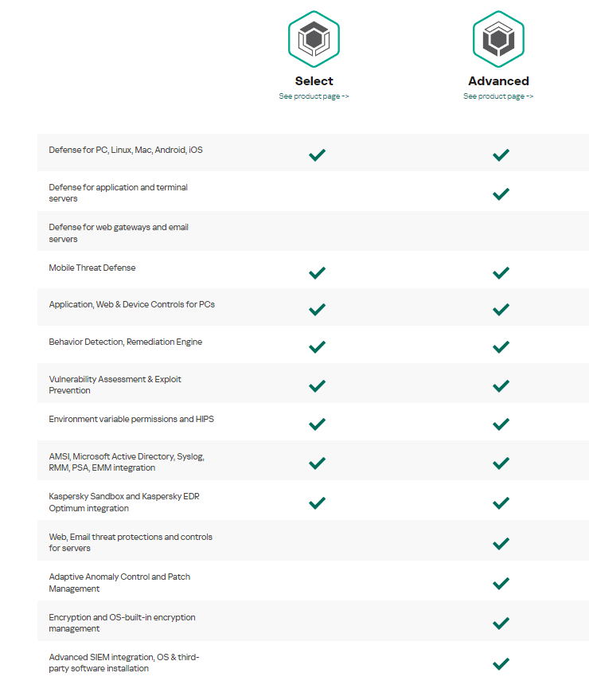This screenshot has width=589, height=700.
Task: Click Advanced checkmark for Behavior Detection row
Action: (x=501, y=346)
